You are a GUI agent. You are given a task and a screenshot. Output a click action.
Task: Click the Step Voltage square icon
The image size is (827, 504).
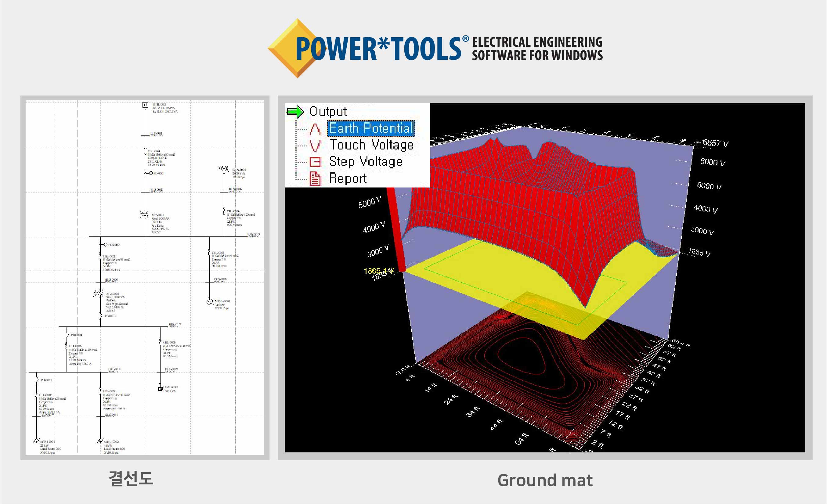tap(315, 162)
